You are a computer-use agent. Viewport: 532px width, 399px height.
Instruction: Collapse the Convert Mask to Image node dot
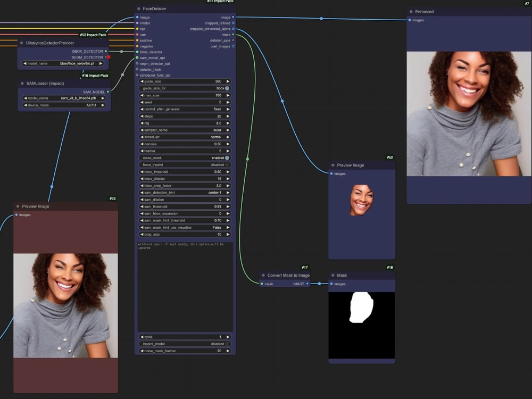263,275
